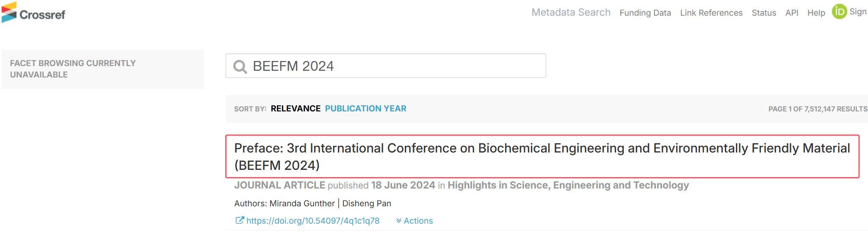Open the Funding Data page
This screenshot has height=233, width=868.
click(x=645, y=13)
